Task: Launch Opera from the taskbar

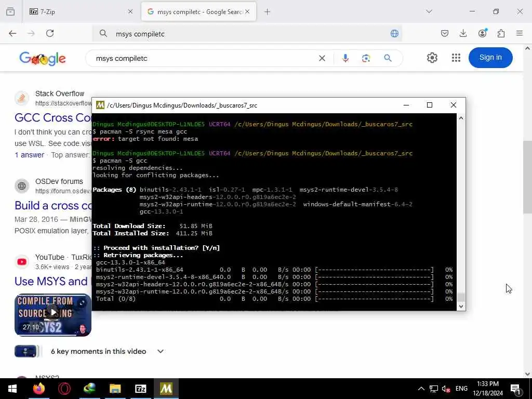Action: click(64, 389)
